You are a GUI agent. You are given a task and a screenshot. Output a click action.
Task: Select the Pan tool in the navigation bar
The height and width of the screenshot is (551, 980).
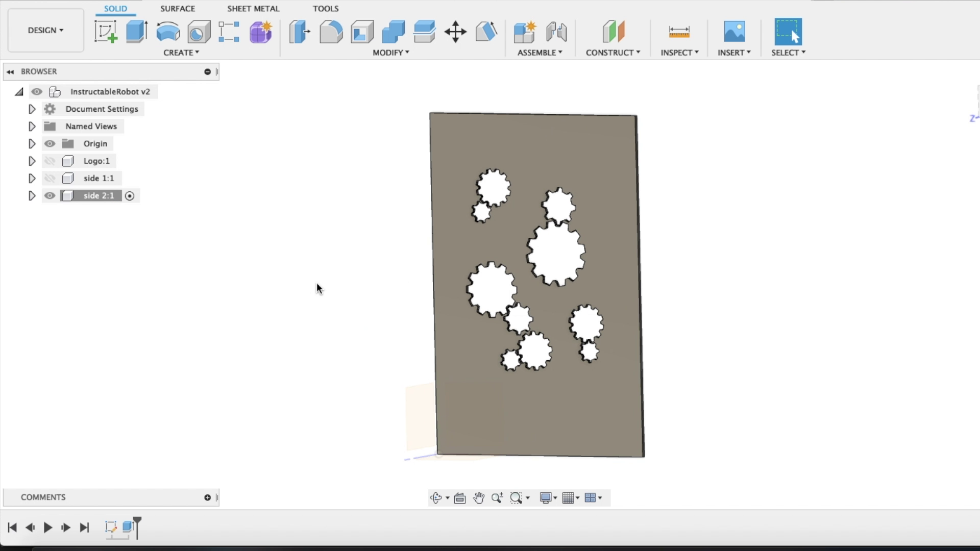coord(479,497)
